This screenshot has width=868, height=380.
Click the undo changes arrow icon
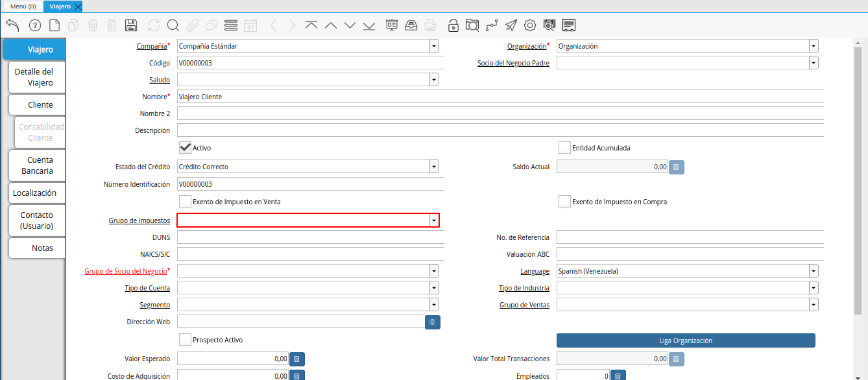pos(12,25)
